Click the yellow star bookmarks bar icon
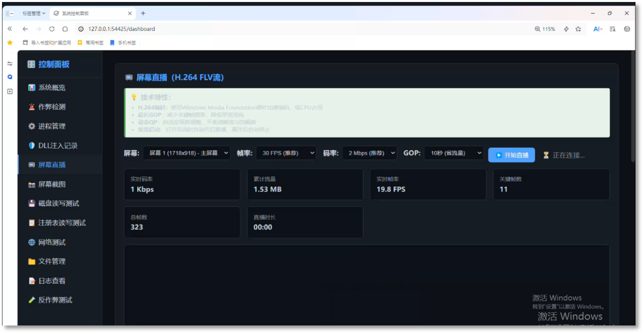The width and height of the screenshot is (644, 334). pyautogui.click(x=9, y=42)
